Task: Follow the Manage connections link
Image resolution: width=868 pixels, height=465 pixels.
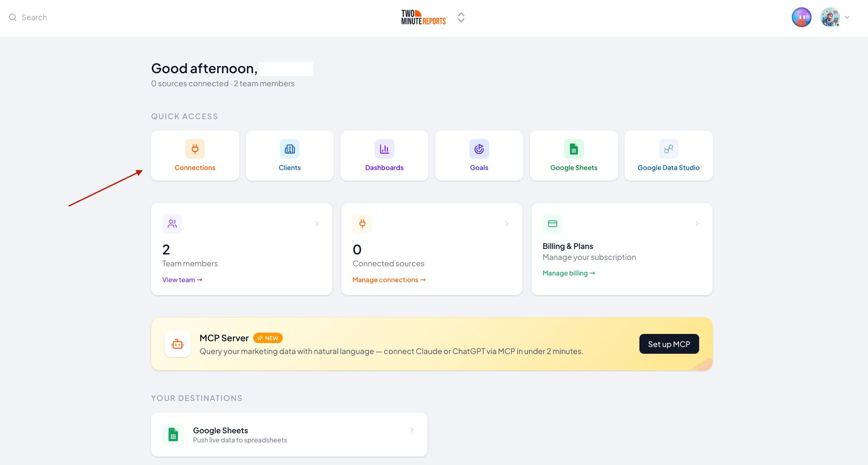Action: (x=389, y=280)
